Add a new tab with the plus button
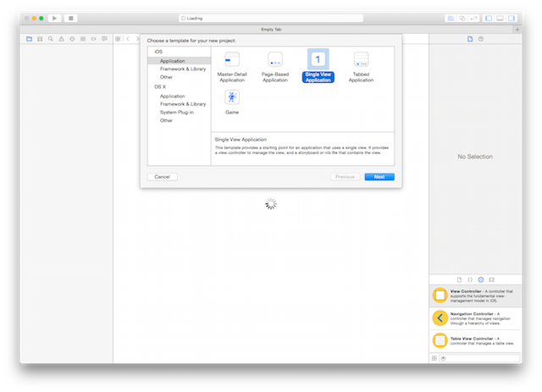 (517, 30)
